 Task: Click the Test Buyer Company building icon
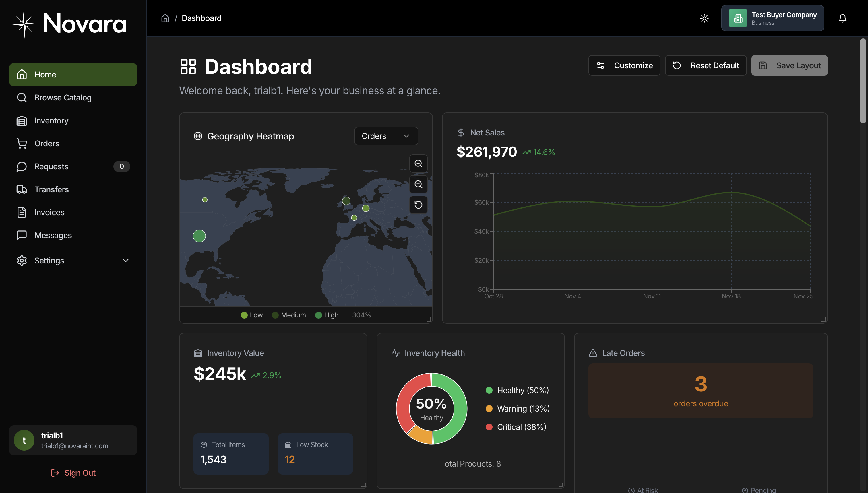(x=738, y=18)
